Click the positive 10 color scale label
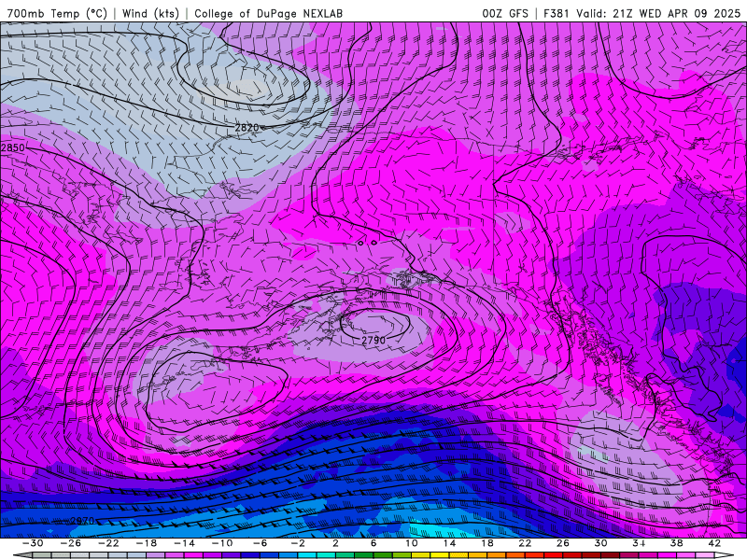This screenshot has height=560, width=747. pyautogui.click(x=411, y=543)
